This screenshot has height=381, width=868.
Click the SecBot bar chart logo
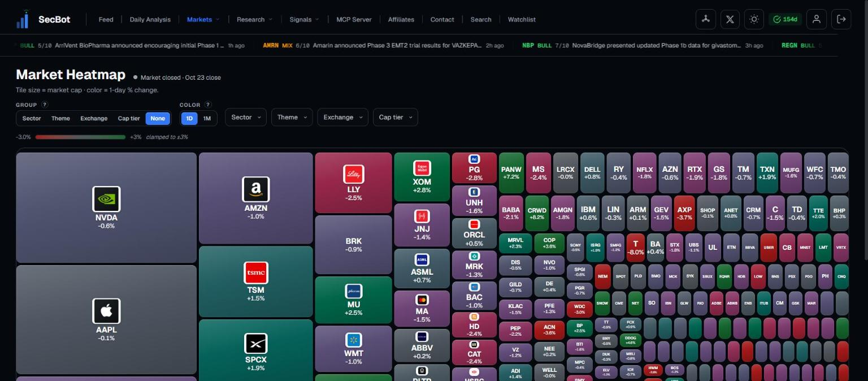pos(23,19)
